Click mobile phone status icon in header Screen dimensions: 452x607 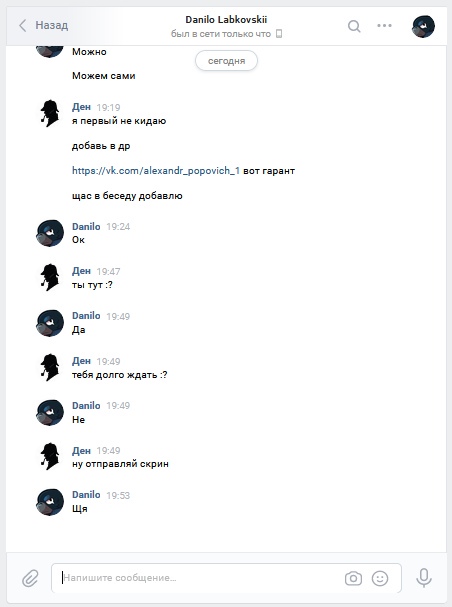coord(279,34)
